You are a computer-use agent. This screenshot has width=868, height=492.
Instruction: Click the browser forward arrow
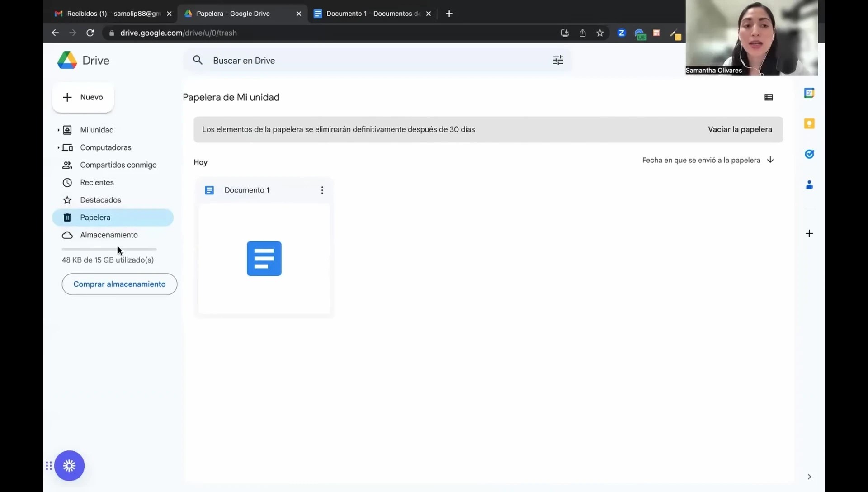[73, 33]
